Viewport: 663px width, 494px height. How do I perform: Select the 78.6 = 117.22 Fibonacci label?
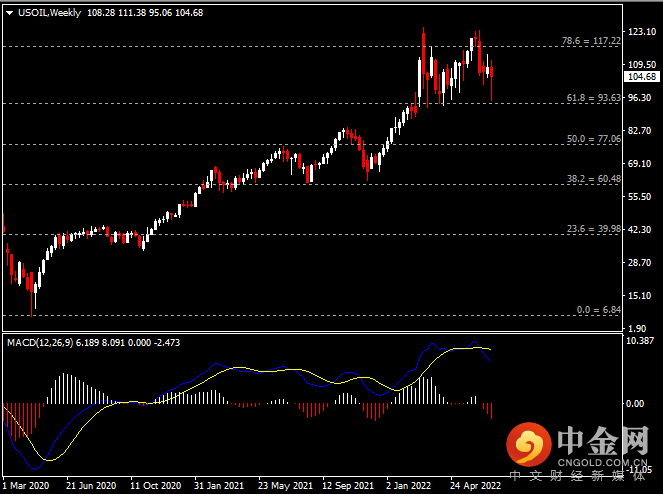pyautogui.click(x=593, y=42)
